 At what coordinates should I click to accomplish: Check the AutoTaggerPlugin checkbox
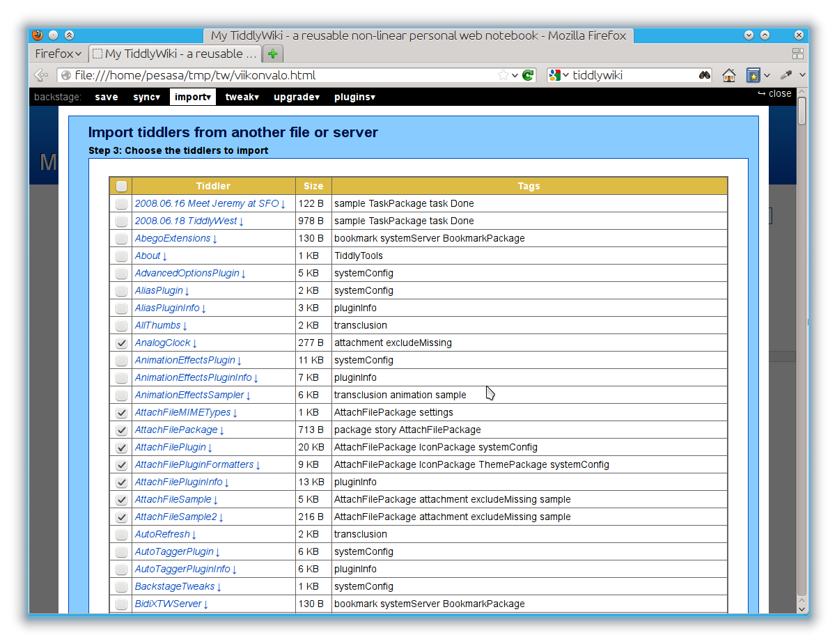(x=121, y=551)
